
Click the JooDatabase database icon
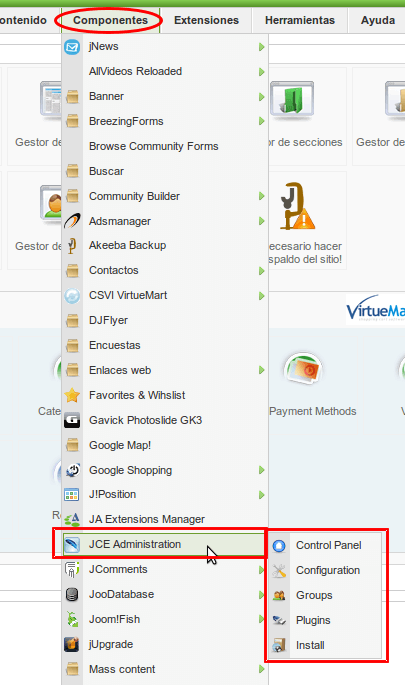click(x=72, y=595)
